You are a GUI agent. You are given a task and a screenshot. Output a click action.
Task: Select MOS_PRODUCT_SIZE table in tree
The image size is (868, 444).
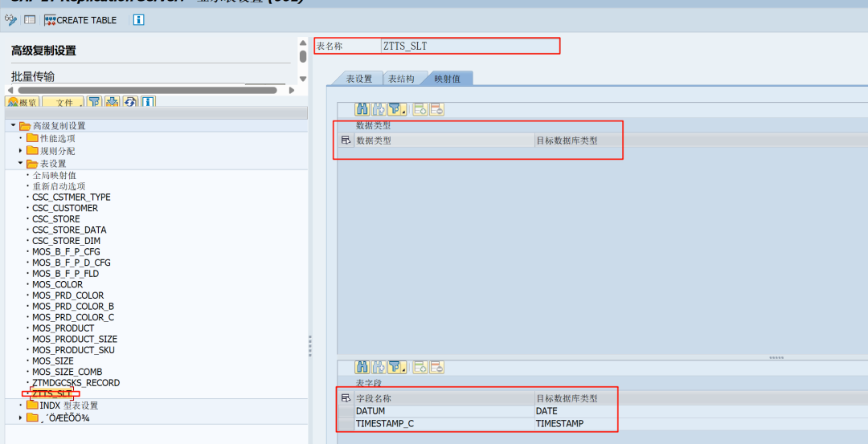[75, 339]
